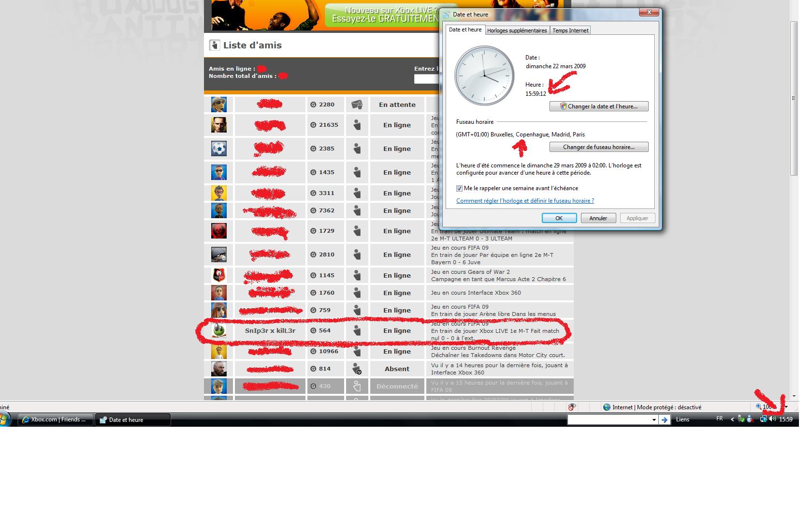Click the 'Internet | Mode protégé : désactivé' status text
812x508 pixels.
click(x=657, y=407)
